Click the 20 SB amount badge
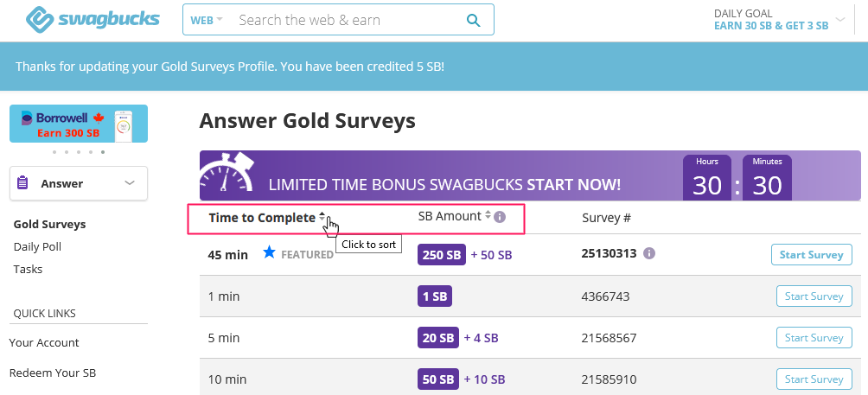 [x=437, y=338]
